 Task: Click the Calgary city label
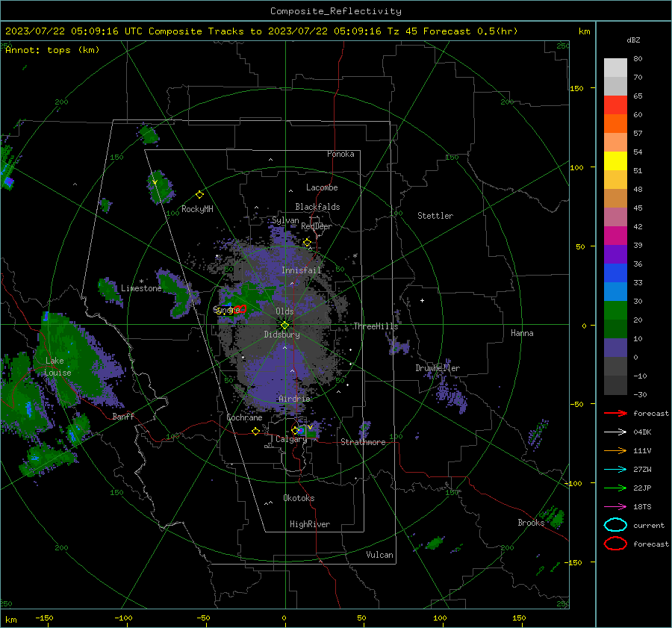click(291, 439)
